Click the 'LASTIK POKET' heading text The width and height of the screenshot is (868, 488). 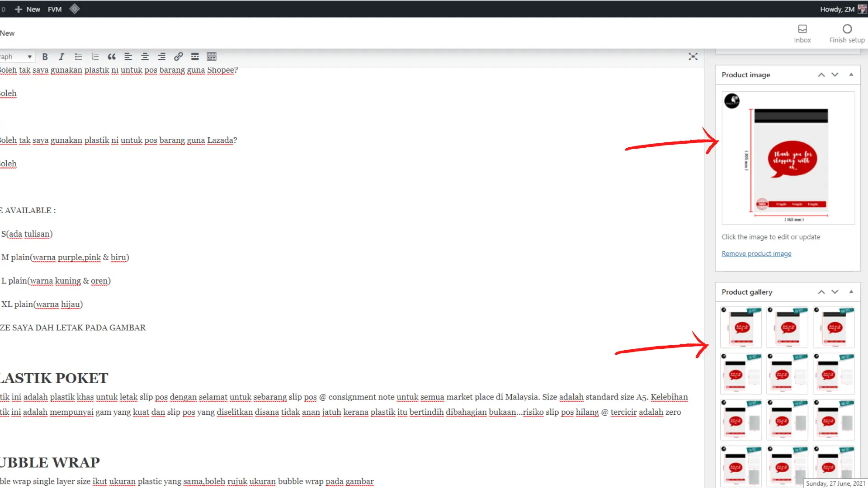pyautogui.click(x=54, y=378)
